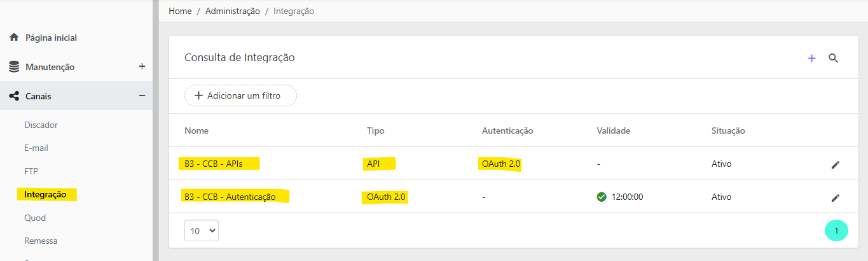The image size is (868, 261).
Task: Edit the B3 - CCB - APIs row pencil
Action: [836, 164]
